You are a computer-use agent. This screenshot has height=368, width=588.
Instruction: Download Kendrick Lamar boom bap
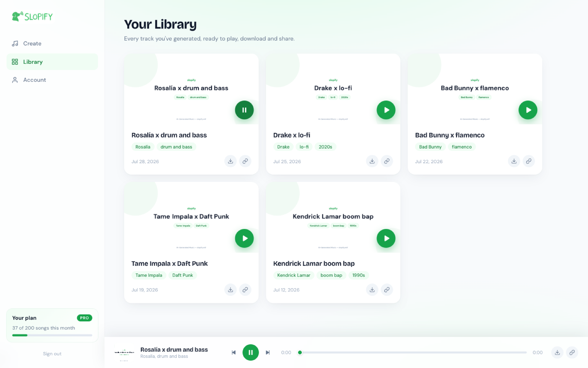(x=372, y=290)
